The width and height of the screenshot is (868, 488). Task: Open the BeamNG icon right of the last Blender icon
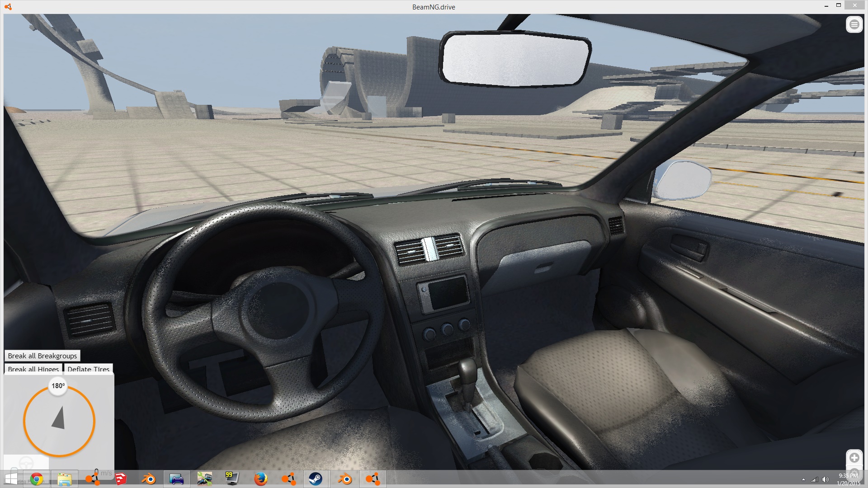click(373, 479)
